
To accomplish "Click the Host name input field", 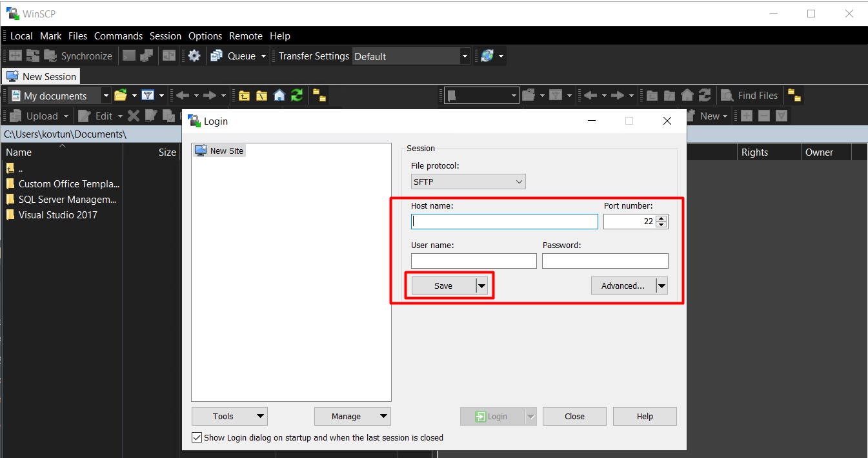I will pyautogui.click(x=504, y=222).
